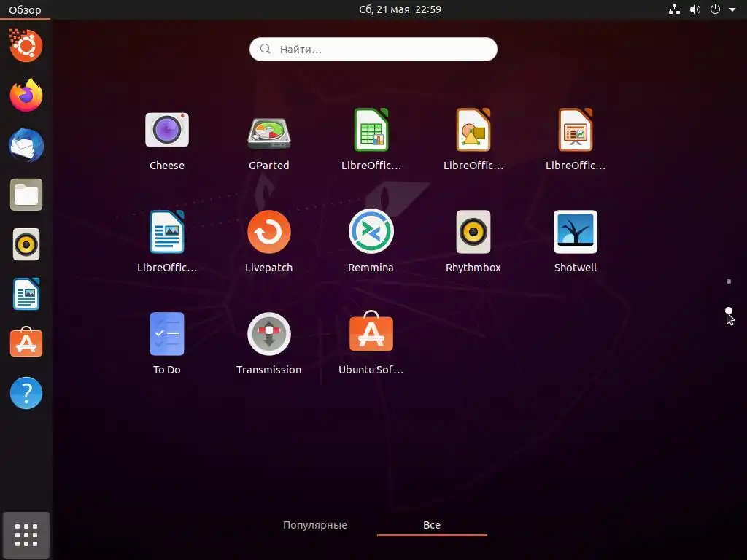Select the Все tab
This screenshot has width=747, height=560.
[432, 525]
